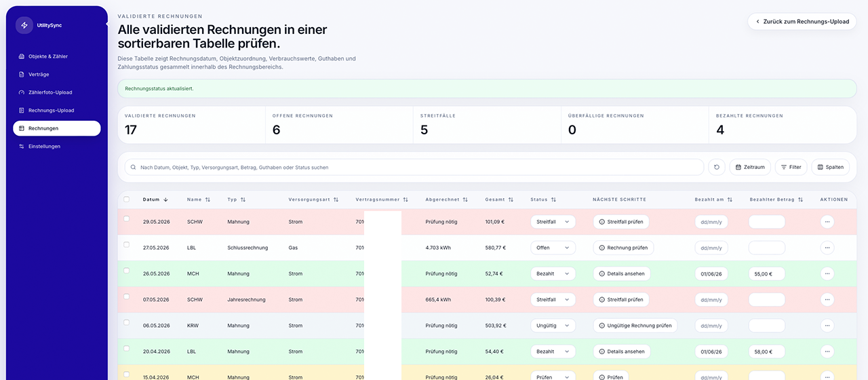
Task: Open the actions menu for the 29.05.2026 row
Action: (827, 222)
